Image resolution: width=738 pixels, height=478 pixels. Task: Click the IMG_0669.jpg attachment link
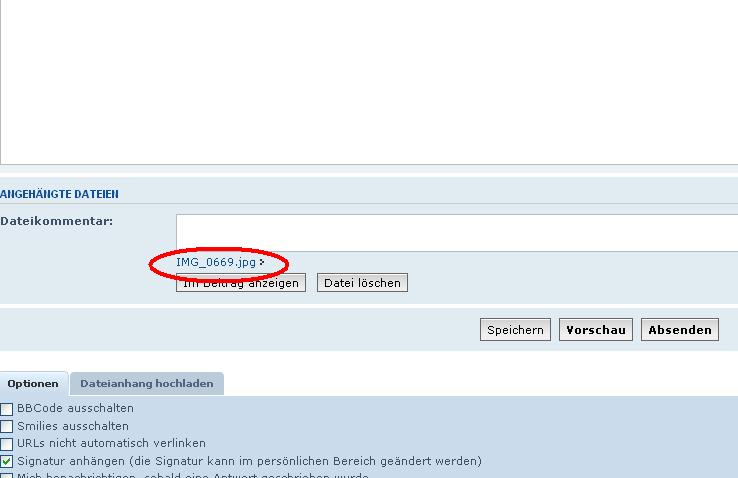point(215,262)
